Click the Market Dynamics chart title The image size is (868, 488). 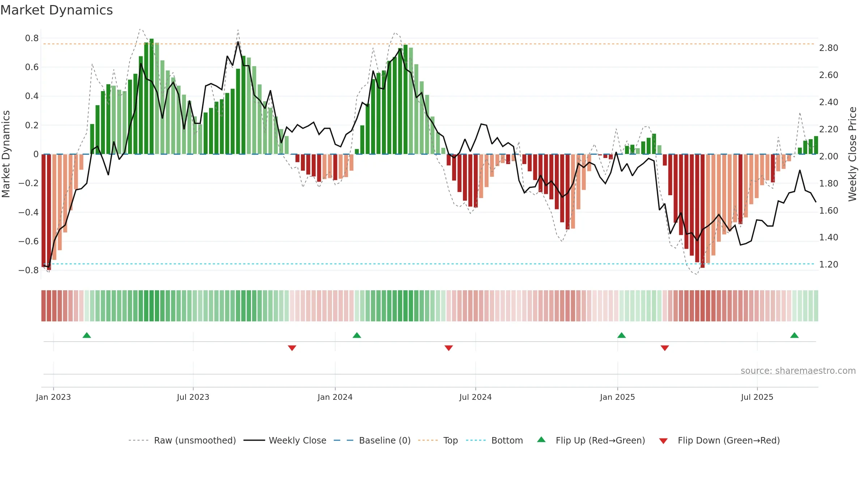pyautogui.click(x=56, y=10)
